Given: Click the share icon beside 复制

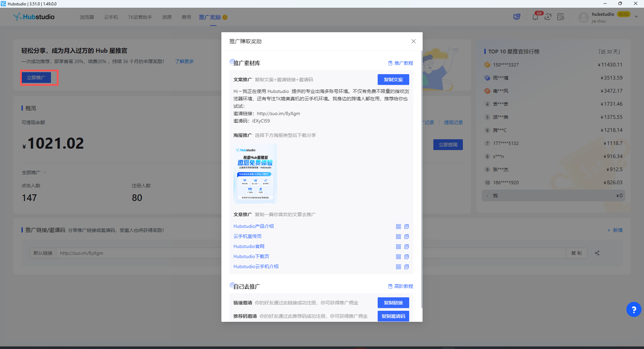Looking at the screenshot, I should [597, 253].
